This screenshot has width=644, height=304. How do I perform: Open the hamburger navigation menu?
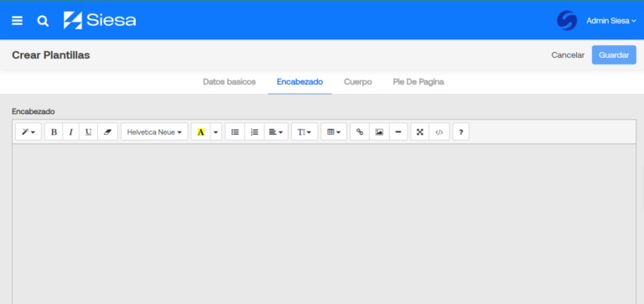(x=17, y=21)
